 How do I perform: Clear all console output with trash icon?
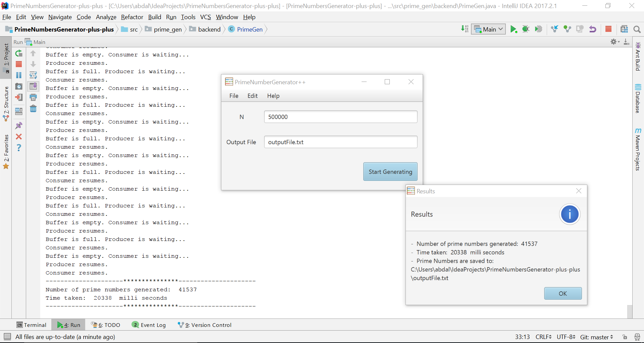pyautogui.click(x=33, y=108)
